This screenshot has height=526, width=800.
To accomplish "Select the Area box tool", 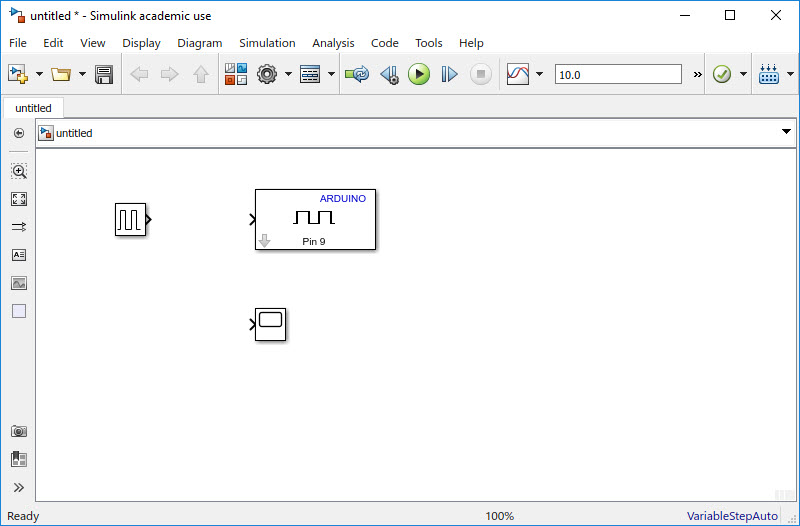I will click(x=19, y=311).
